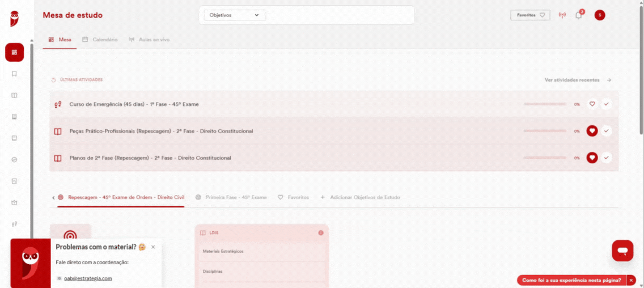The width and height of the screenshot is (644, 288).
Task: Mark Planos de 2ª Fase as completed
Action: tap(606, 158)
